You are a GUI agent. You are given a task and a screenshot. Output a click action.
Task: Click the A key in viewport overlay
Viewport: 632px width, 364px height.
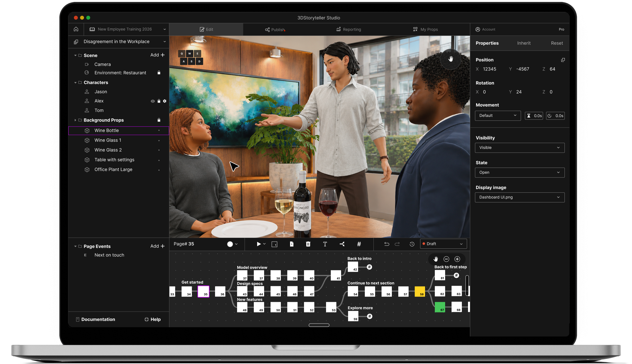click(x=184, y=61)
